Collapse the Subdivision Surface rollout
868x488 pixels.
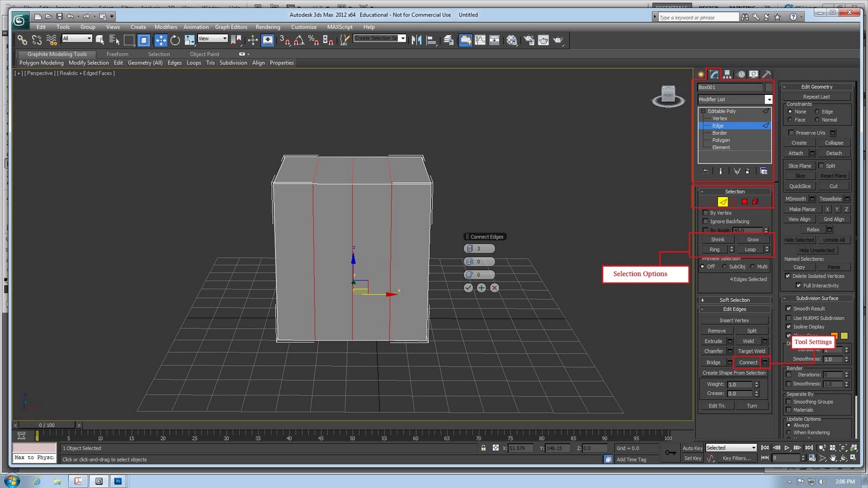pyautogui.click(x=784, y=299)
